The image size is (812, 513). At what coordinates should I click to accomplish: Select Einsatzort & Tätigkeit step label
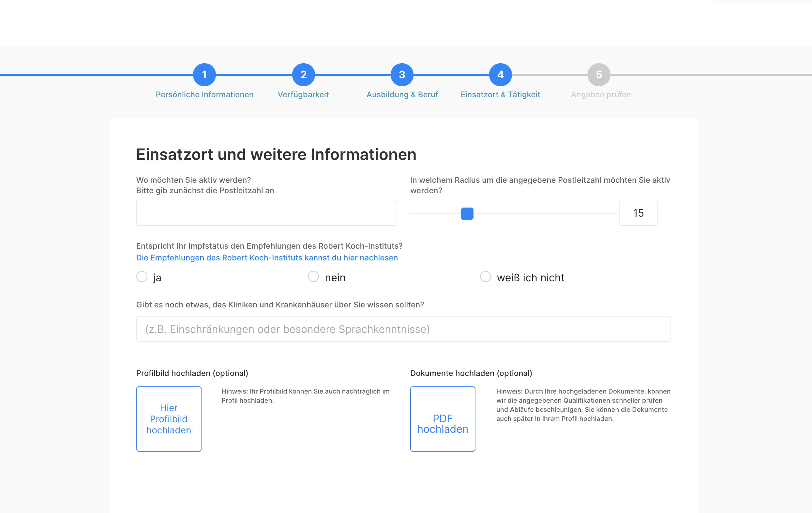pyautogui.click(x=501, y=95)
